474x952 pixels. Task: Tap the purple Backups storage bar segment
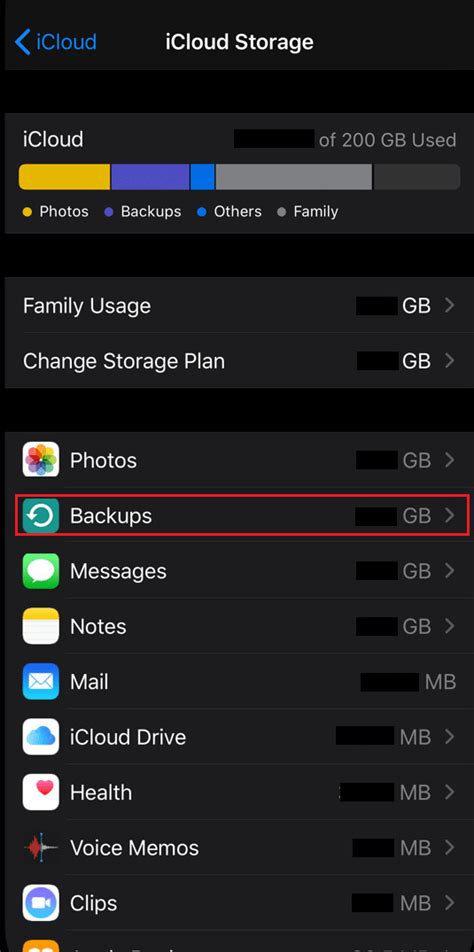pyautogui.click(x=150, y=177)
